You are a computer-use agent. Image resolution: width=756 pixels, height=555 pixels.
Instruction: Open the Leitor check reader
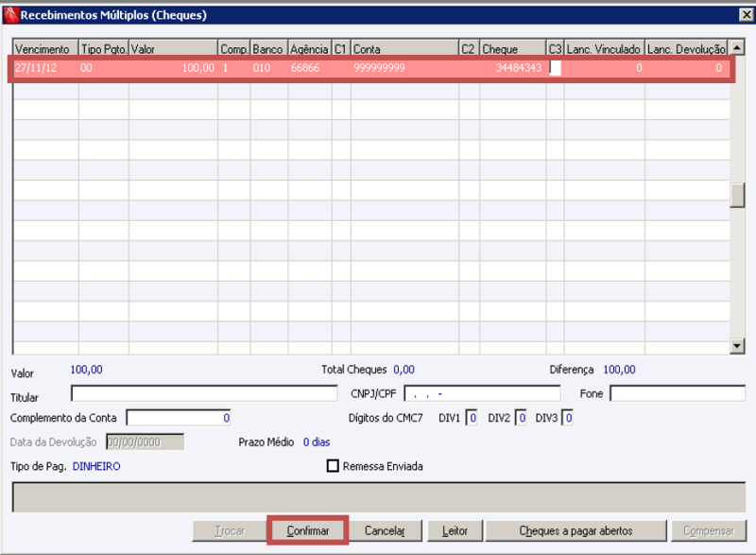[x=455, y=530]
